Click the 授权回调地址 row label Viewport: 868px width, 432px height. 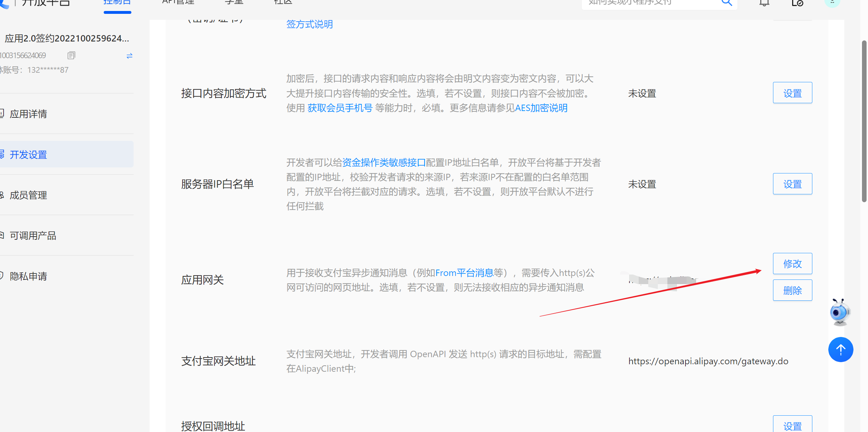click(x=213, y=426)
